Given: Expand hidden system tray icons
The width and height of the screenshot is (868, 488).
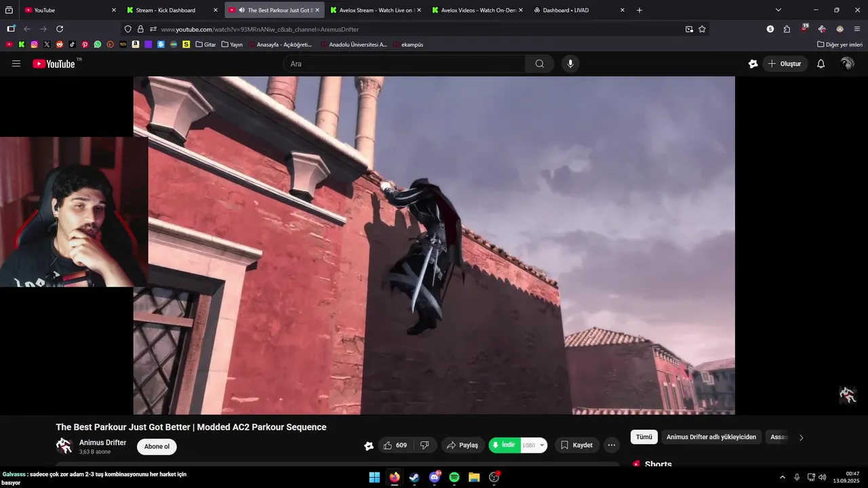Looking at the screenshot, I should (782, 477).
